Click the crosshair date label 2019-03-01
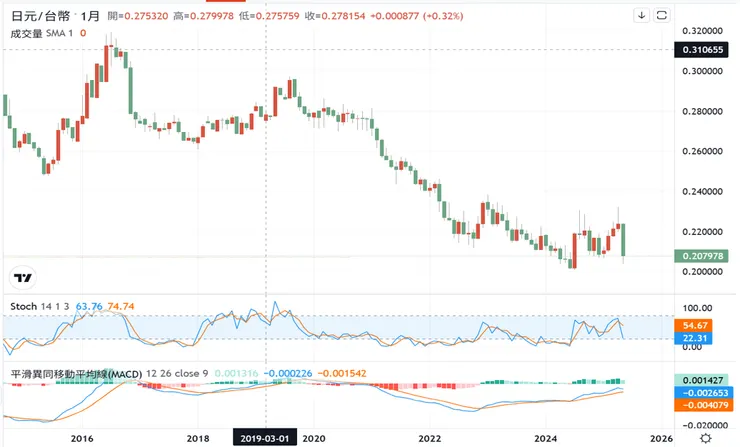 coord(265,438)
